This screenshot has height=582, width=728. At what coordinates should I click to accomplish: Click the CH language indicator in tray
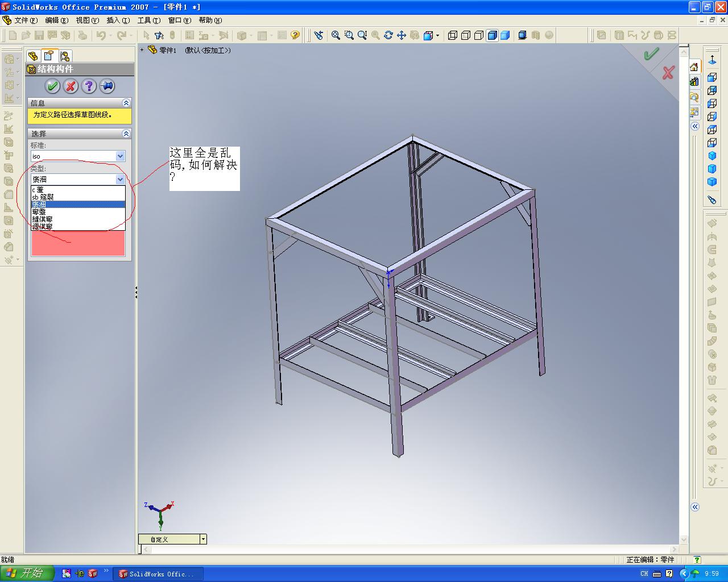tap(644, 574)
